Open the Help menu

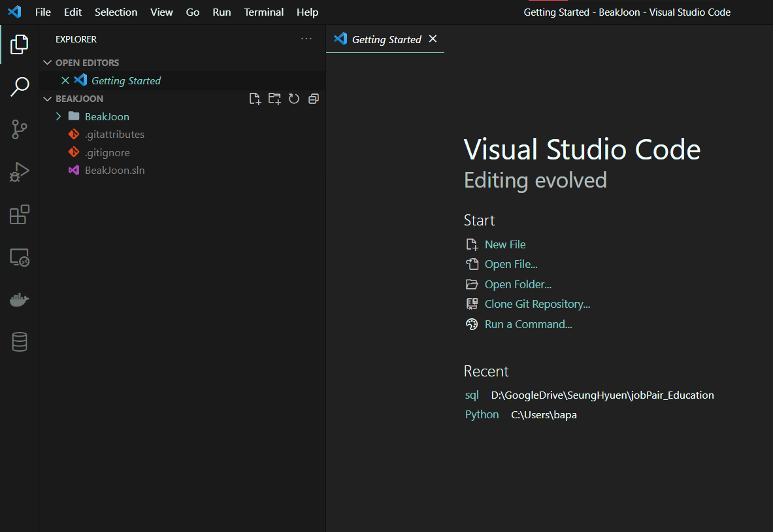pyautogui.click(x=307, y=12)
